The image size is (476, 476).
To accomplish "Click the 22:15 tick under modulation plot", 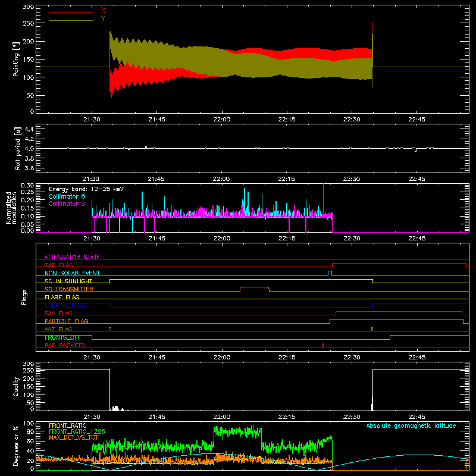I will [x=287, y=239].
